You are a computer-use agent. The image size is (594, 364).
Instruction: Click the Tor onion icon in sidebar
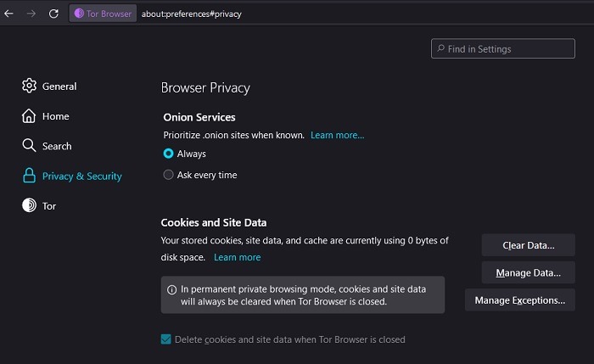point(29,205)
